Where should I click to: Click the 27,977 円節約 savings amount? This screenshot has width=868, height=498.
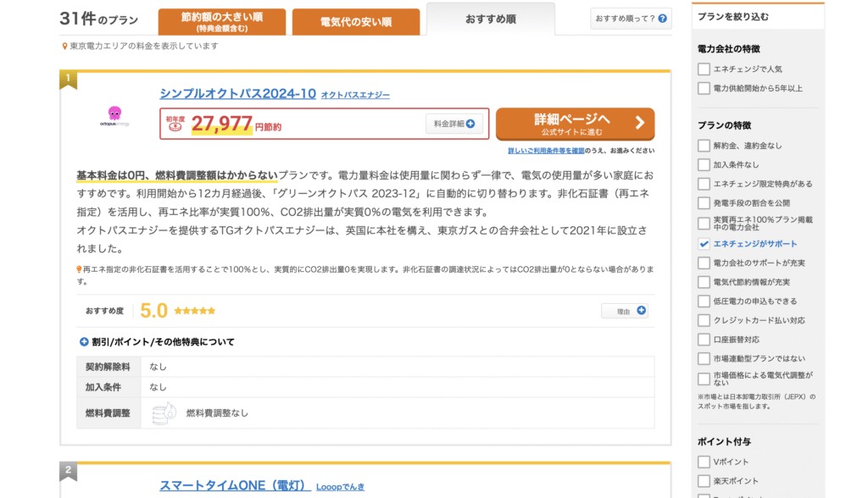click(236, 124)
